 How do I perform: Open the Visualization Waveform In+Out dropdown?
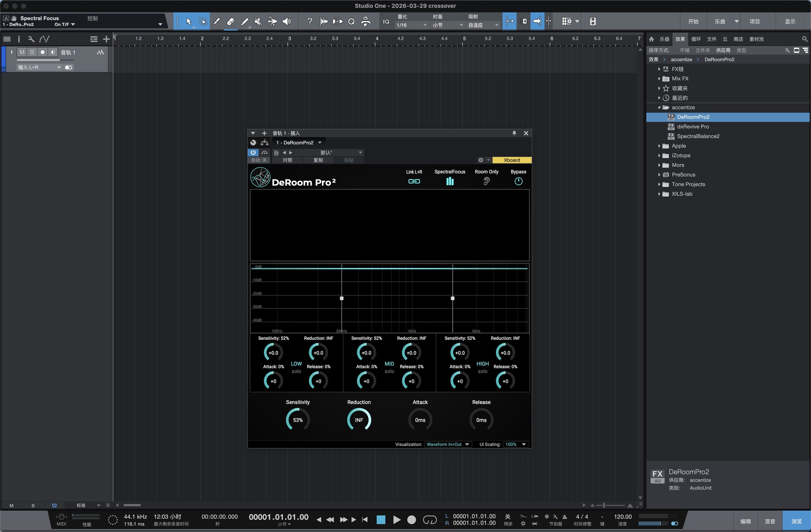pyautogui.click(x=448, y=444)
